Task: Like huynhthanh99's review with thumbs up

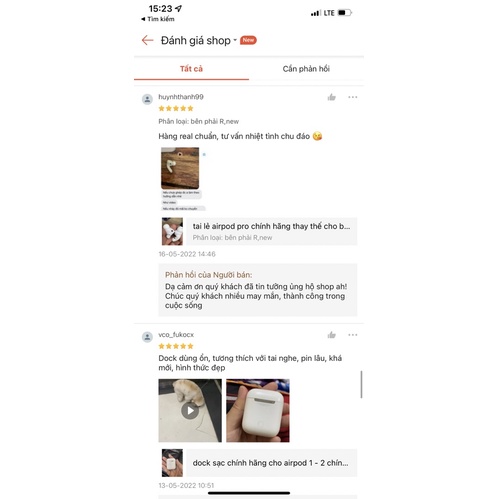Action: (x=331, y=97)
